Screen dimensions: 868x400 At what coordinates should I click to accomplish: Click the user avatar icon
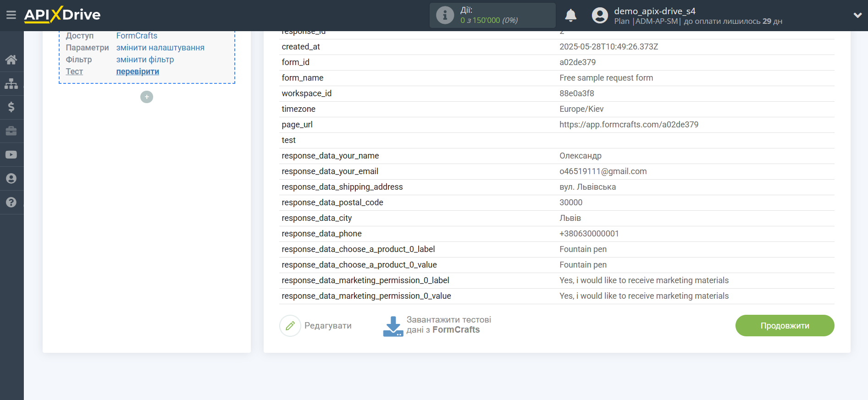[600, 16]
